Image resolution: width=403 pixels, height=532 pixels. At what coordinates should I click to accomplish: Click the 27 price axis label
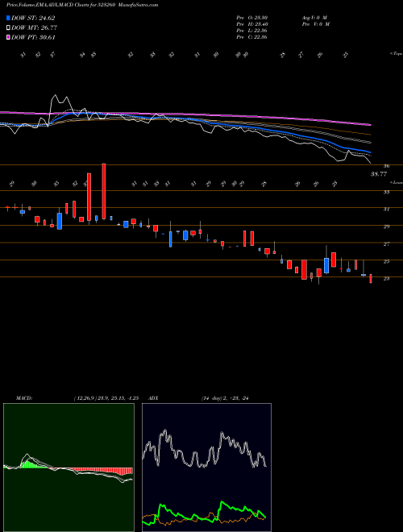pos(386,244)
